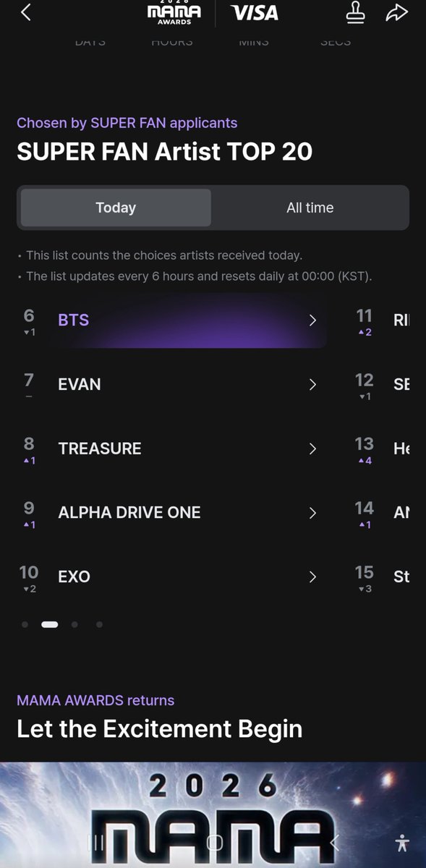Tap Android recent apps navigation icon
Viewport: 426px width, 868px height.
pos(96,843)
